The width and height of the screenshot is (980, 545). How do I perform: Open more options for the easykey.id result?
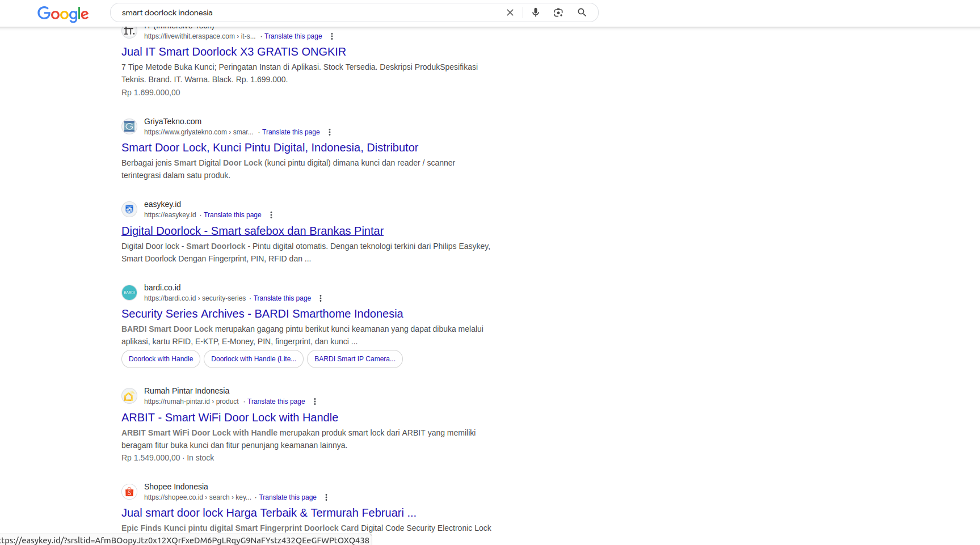click(271, 215)
